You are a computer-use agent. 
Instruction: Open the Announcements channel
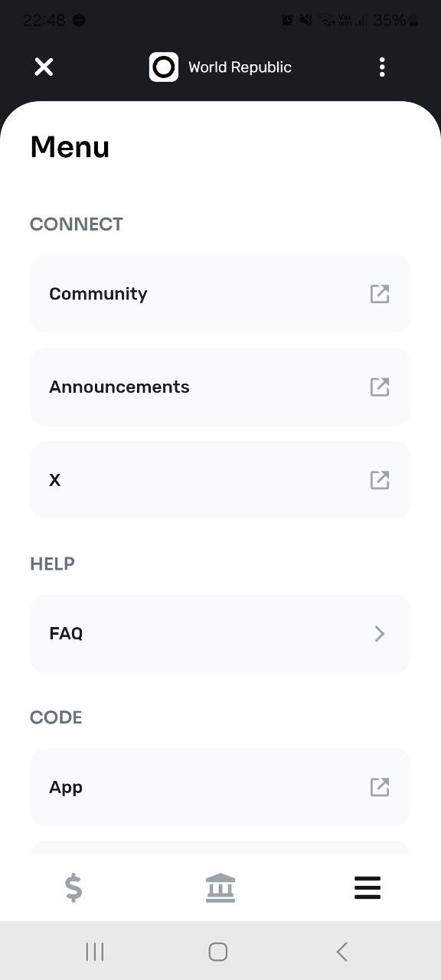pyautogui.click(x=220, y=387)
